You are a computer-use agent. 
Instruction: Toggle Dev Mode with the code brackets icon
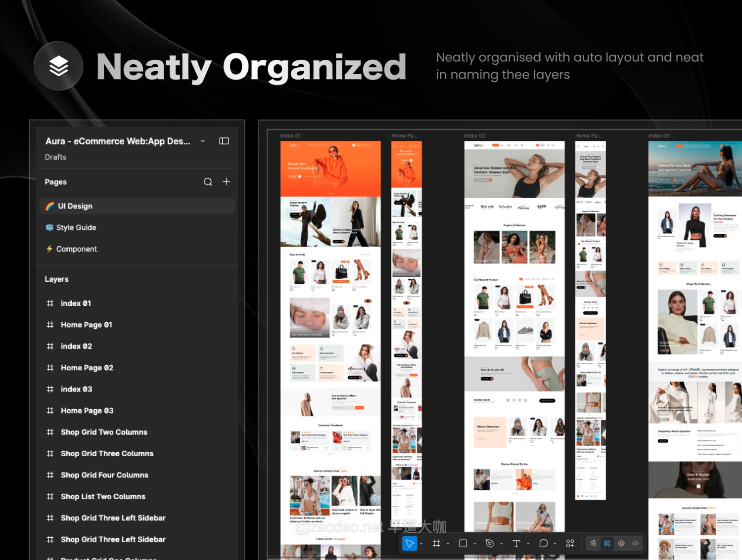[x=636, y=544]
